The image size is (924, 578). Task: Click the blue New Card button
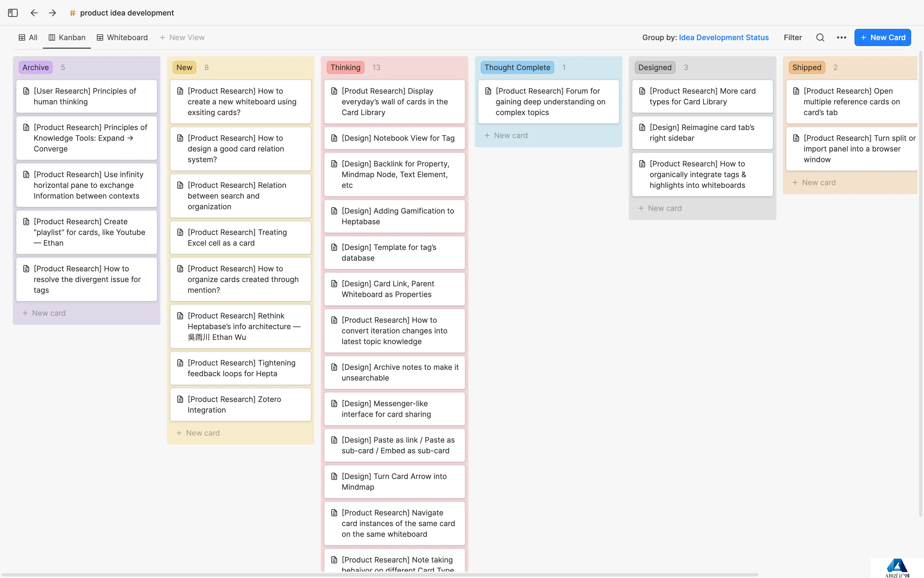pyautogui.click(x=882, y=37)
